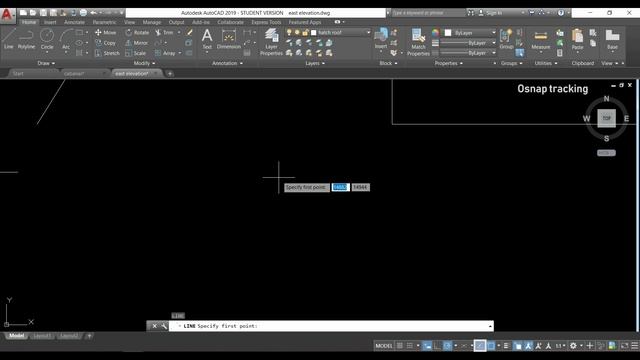This screenshot has height=360, width=640.
Task: Switch to the Layout1 tab
Action: [42, 336]
